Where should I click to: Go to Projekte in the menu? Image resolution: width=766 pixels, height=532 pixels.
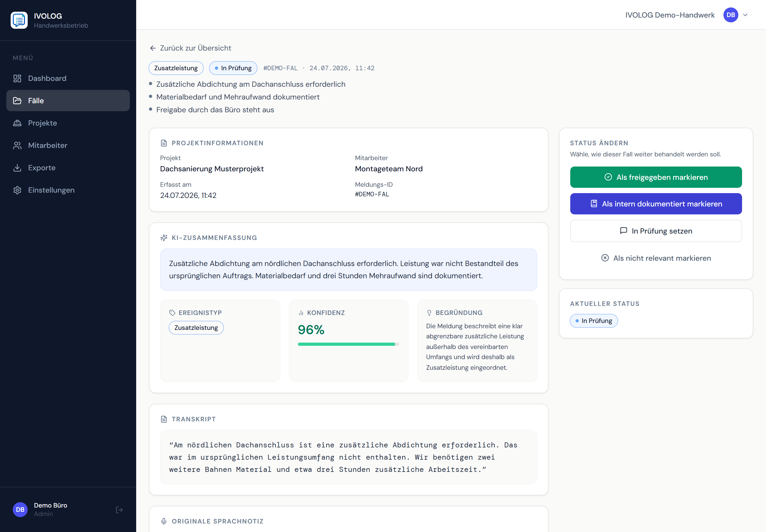pos(68,123)
